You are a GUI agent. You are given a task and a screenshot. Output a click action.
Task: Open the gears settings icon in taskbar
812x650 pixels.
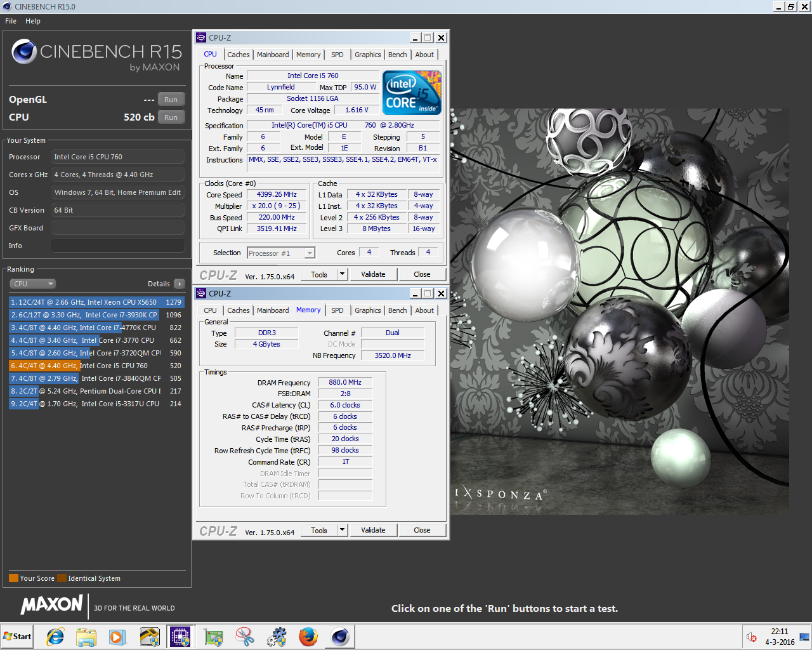(277, 637)
